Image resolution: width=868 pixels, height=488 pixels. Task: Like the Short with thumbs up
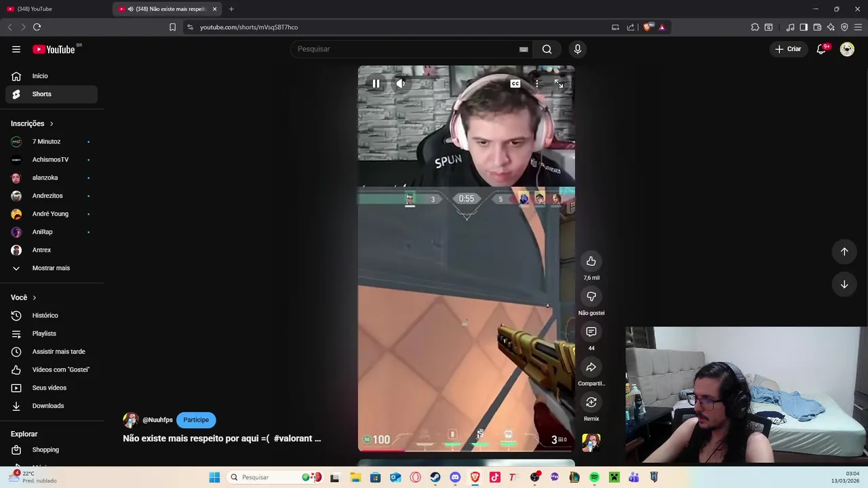coord(591,261)
